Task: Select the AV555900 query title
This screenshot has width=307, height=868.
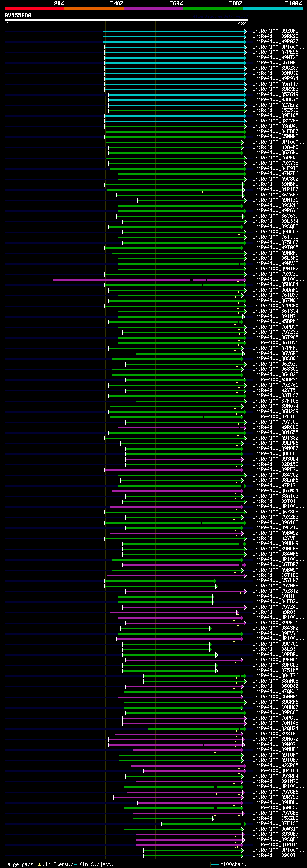Action: 18,15
